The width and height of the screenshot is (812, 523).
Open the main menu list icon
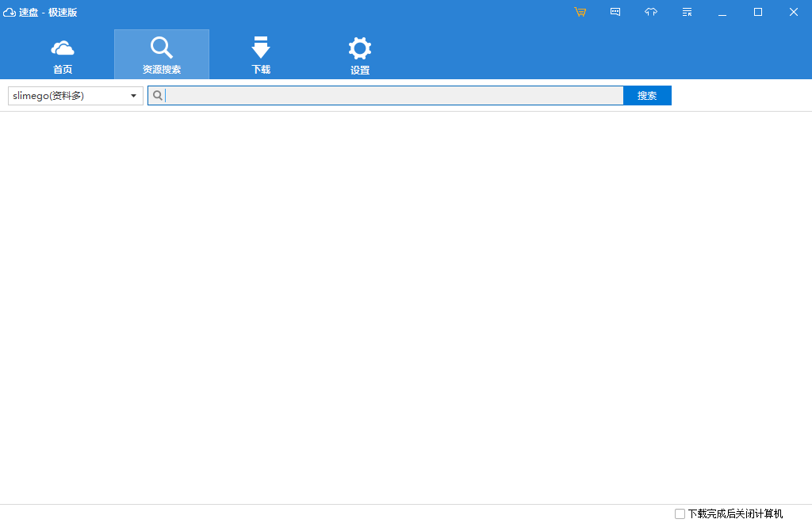pos(687,12)
